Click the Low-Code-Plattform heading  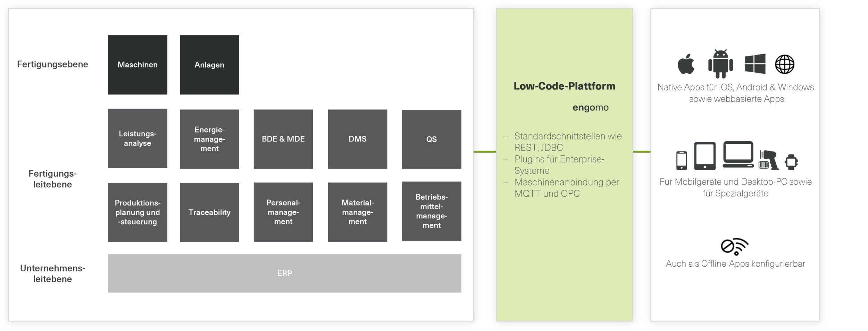tap(564, 86)
